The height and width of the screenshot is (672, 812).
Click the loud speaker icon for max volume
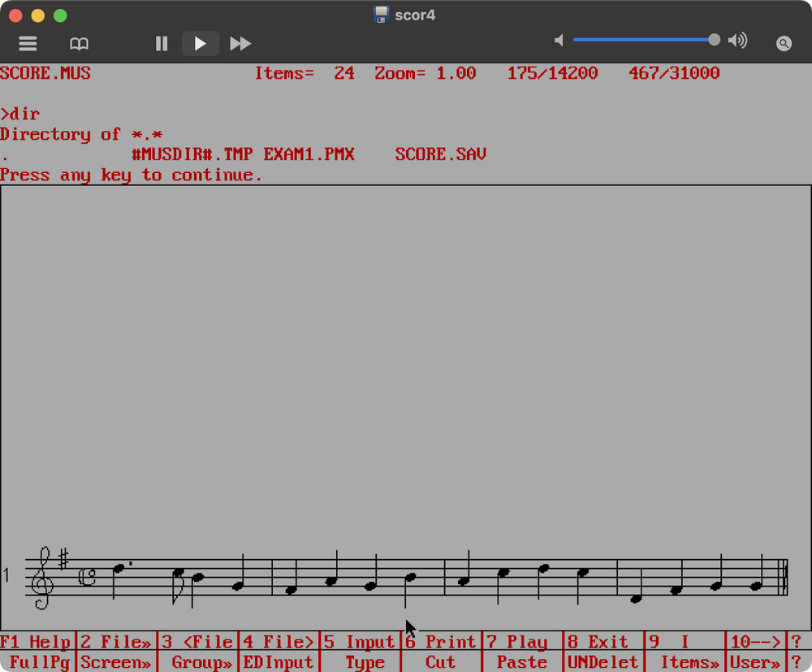737,41
